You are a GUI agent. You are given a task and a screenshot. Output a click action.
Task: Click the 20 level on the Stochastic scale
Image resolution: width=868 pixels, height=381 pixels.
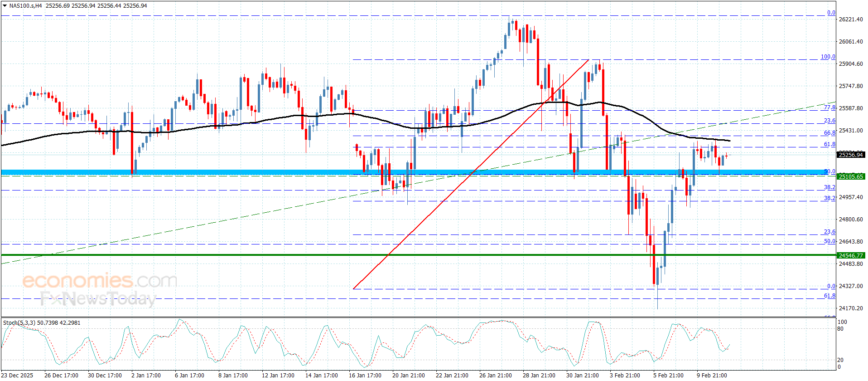[840, 360]
